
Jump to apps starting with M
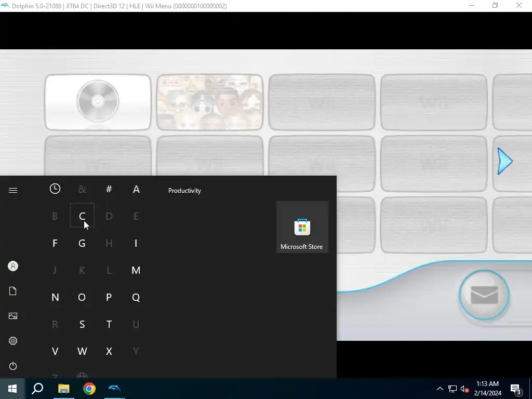(x=136, y=270)
